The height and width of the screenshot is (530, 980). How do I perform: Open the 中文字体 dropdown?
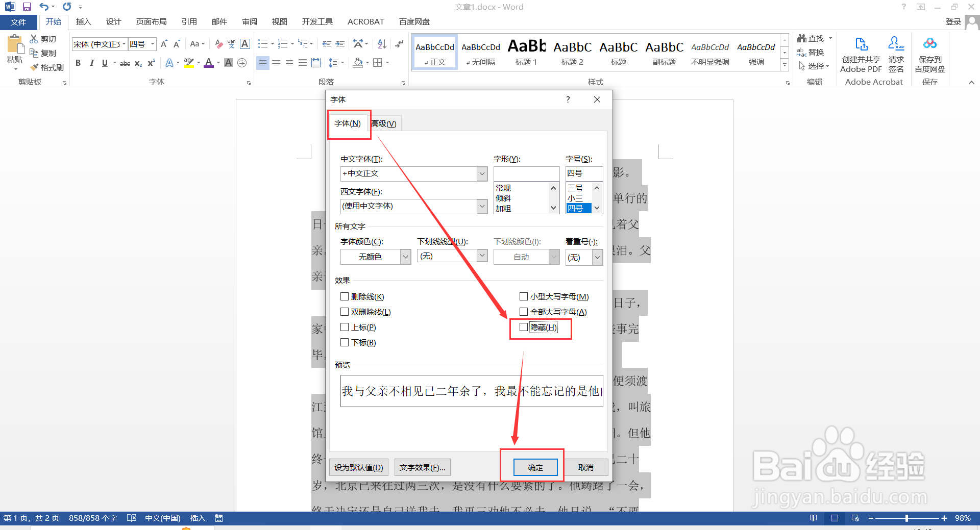coord(482,173)
